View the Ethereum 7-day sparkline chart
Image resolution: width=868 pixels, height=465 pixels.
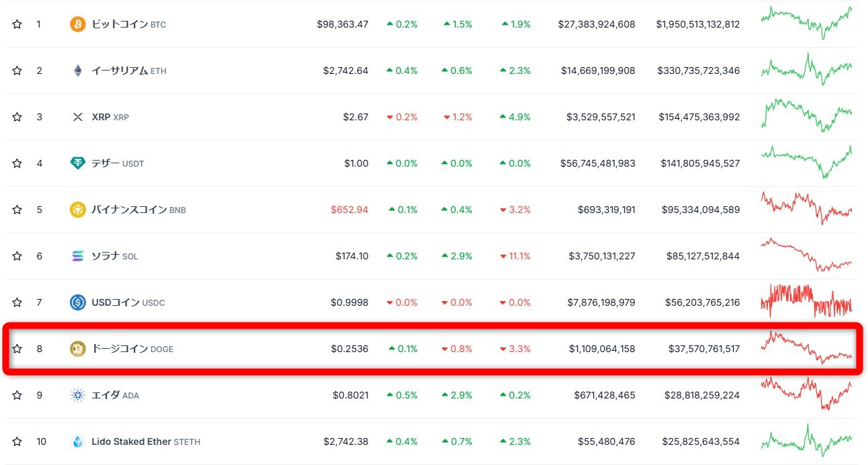coord(806,69)
